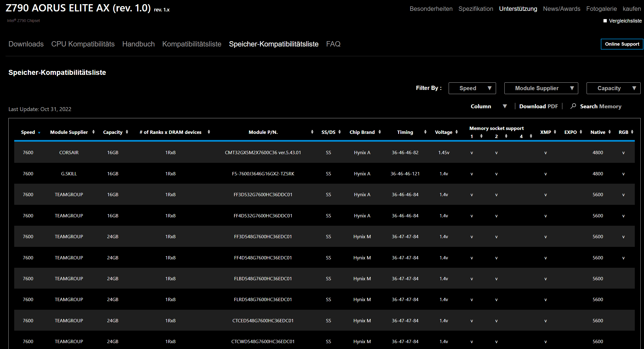The height and width of the screenshot is (349, 644).
Task: Click the kaufen link
Action: 632,9
